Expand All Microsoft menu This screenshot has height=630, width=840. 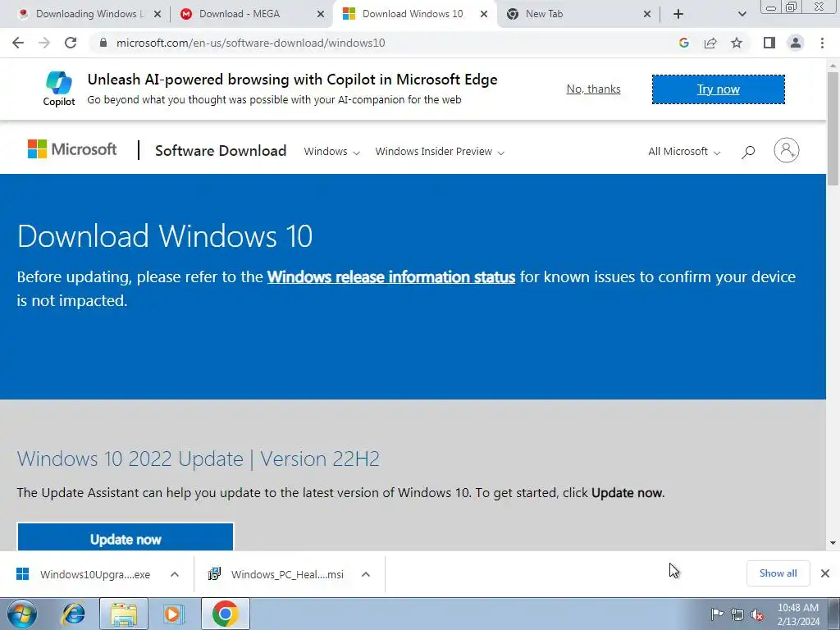pyautogui.click(x=684, y=152)
